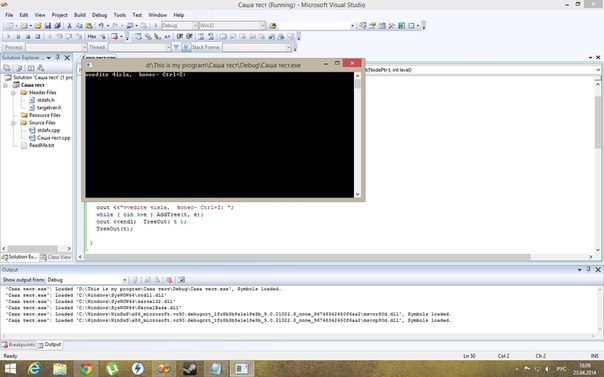Click the Toggle bookmark icon
The height and width of the screenshot is (377, 604).
(x=223, y=37)
